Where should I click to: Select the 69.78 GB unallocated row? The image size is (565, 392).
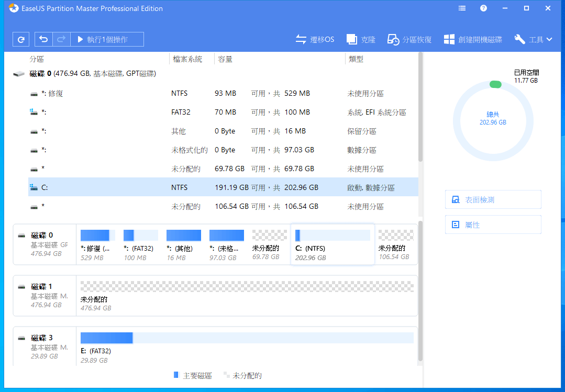point(223,169)
